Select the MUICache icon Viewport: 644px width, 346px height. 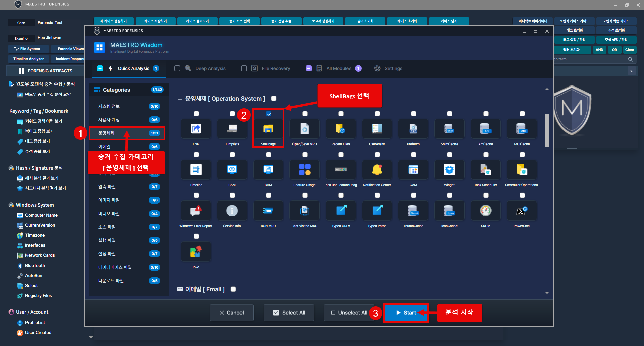(522, 129)
